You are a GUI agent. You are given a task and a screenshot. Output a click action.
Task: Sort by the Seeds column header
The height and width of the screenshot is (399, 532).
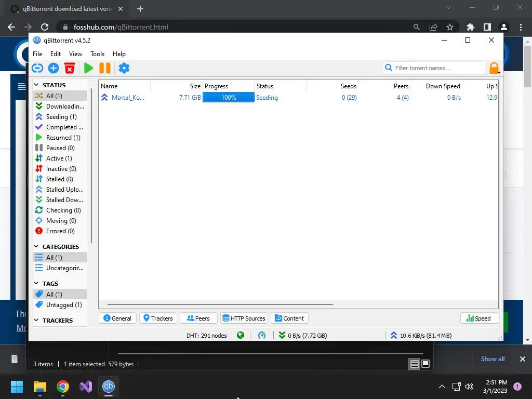332,86
